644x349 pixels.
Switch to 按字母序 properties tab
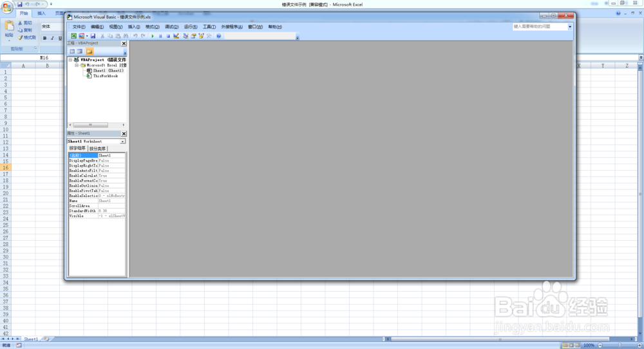[77, 148]
